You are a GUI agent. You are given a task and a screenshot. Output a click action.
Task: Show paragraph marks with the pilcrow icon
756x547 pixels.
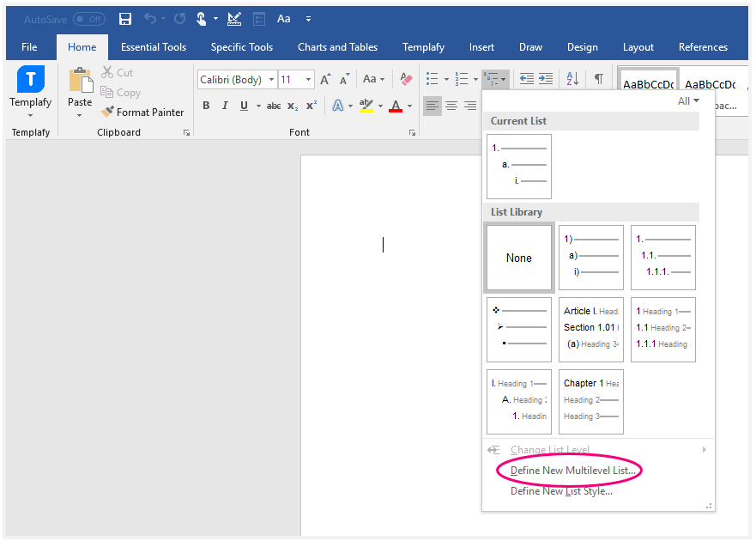click(x=598, y=79)
